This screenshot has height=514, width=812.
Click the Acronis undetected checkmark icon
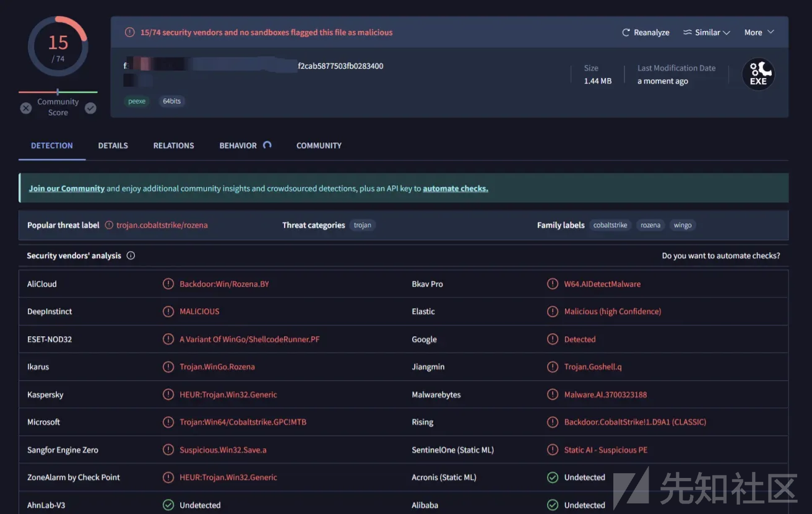553,477
